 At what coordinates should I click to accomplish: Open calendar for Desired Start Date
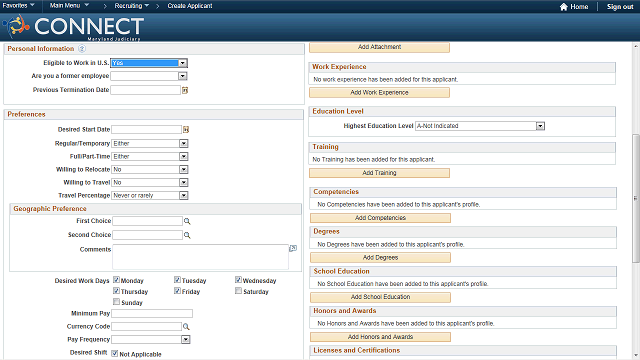click(x=186, y=129)
